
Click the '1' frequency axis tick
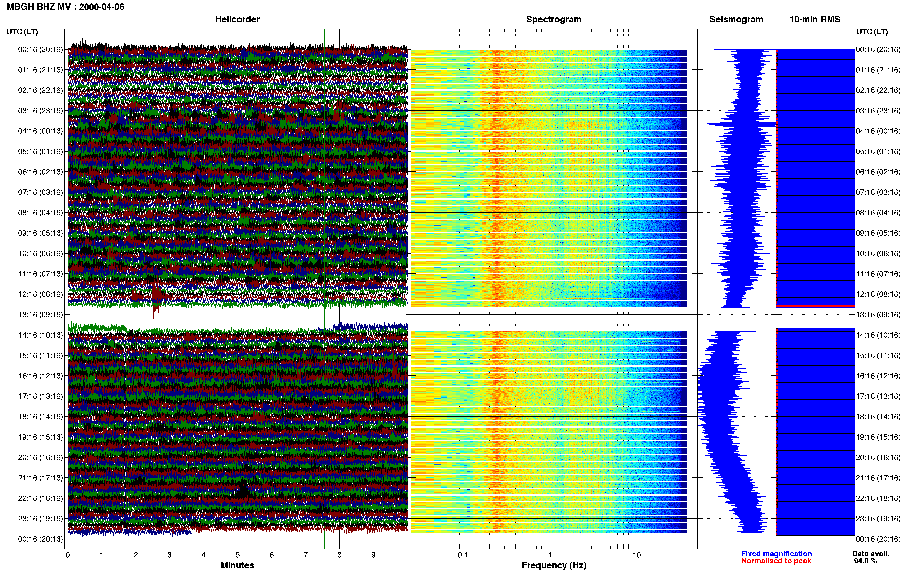point(550,555)
